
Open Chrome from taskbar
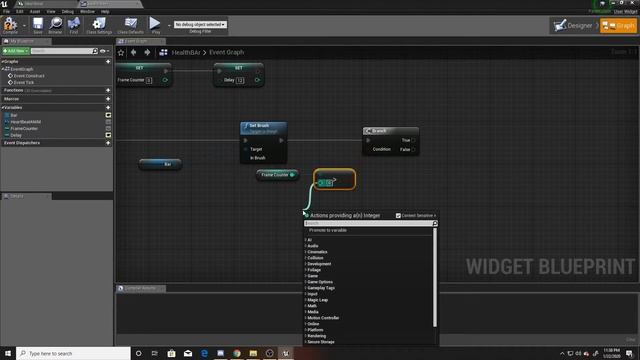coord(237,353)
